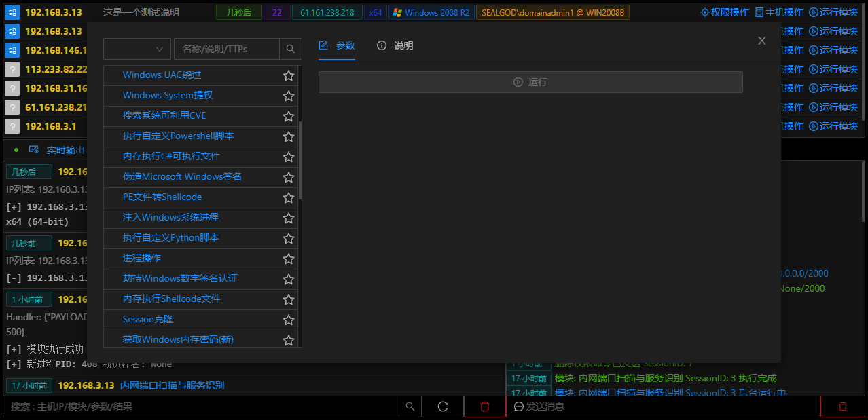Toggle favorite star for PE文件转Shellcode
The height and width of the screenshot is (420, 868).
click(289, 197)
